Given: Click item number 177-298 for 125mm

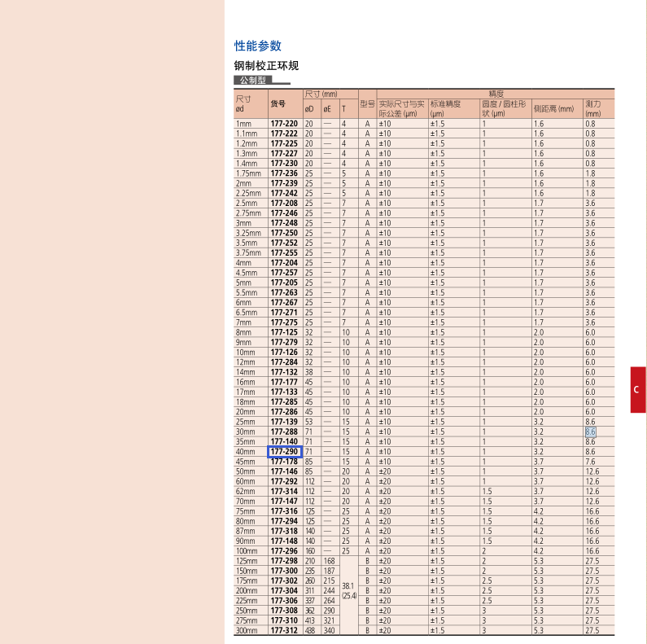Looking at the screenshot, I should click(x=284, y=561).
